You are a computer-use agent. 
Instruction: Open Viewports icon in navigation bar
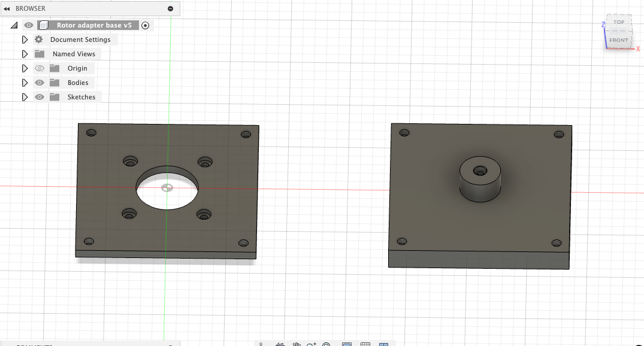click(x=383, y=344)
